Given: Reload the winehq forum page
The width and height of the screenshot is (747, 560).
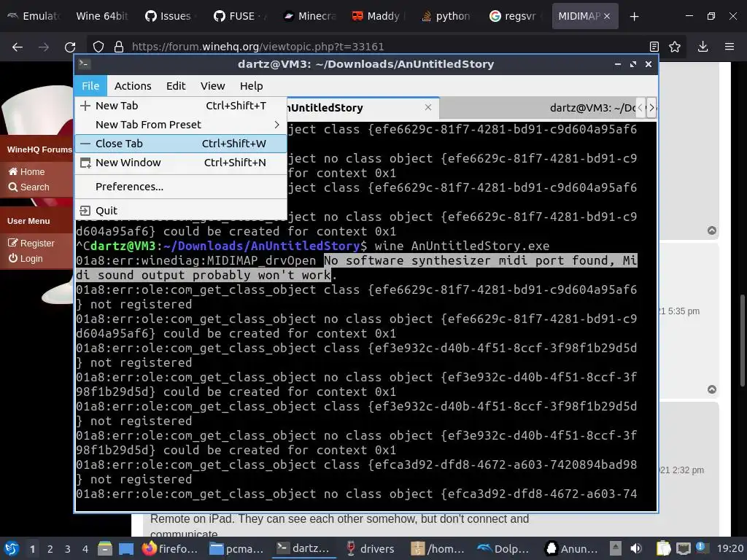Looking at the screenshot, I should click(x=70, y=47).
